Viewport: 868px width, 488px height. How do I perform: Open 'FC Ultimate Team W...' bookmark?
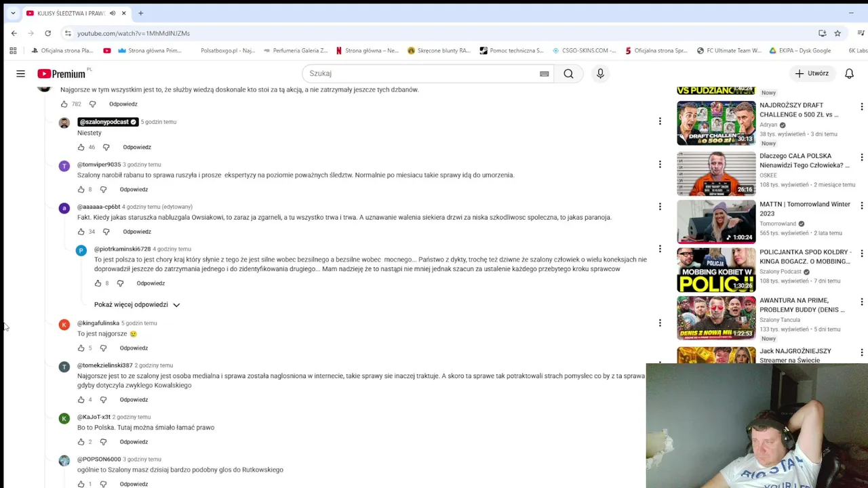tap(729, 50)
